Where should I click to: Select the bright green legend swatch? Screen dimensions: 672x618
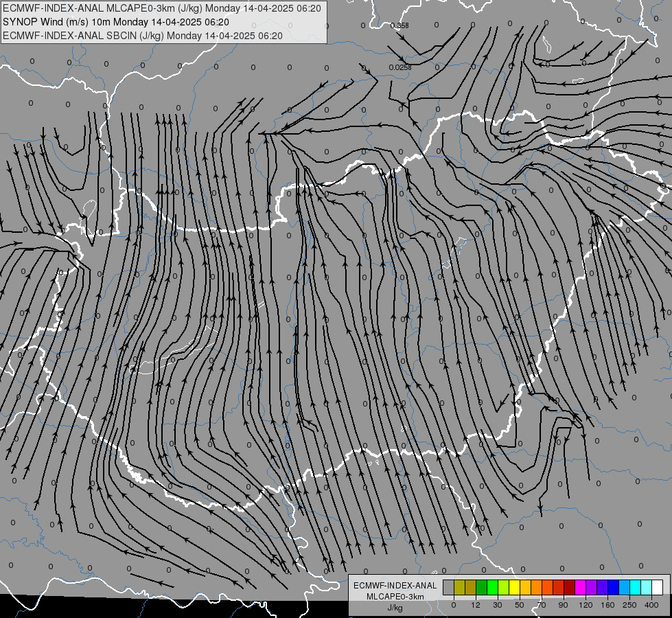point(492,587)
